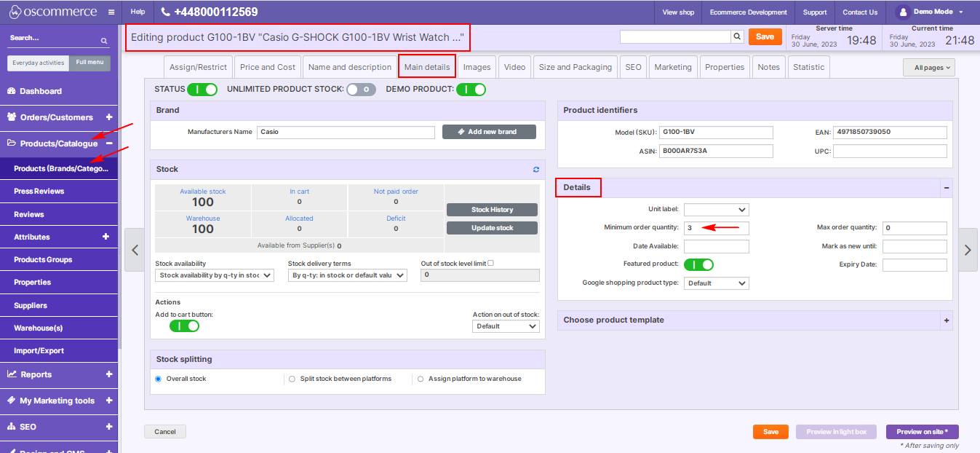Screen dimensions: 980x453
Task: Open the Demo Mode user avatar
Action: click(903, 12)
